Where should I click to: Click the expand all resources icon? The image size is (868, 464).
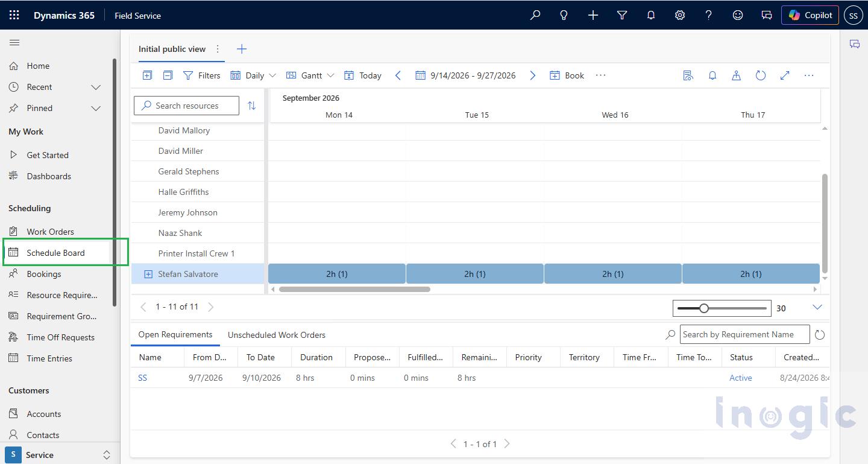(x=147, y=75)
